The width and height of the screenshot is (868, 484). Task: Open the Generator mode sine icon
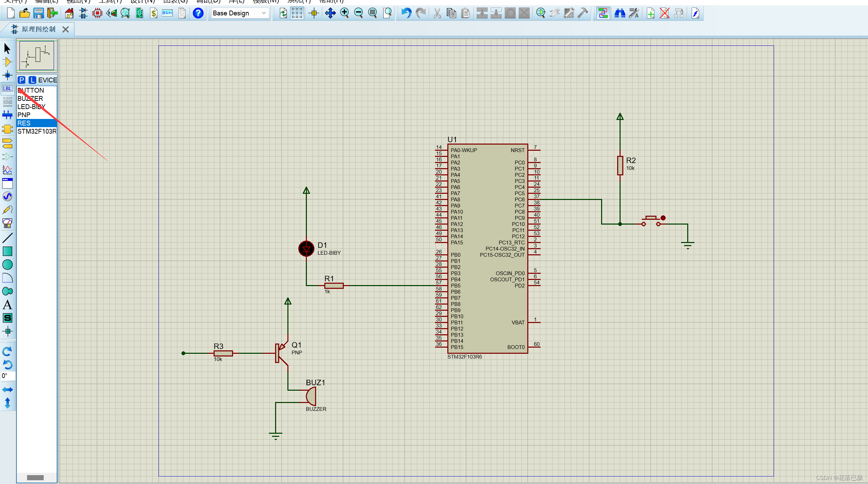tap(7, 197)
